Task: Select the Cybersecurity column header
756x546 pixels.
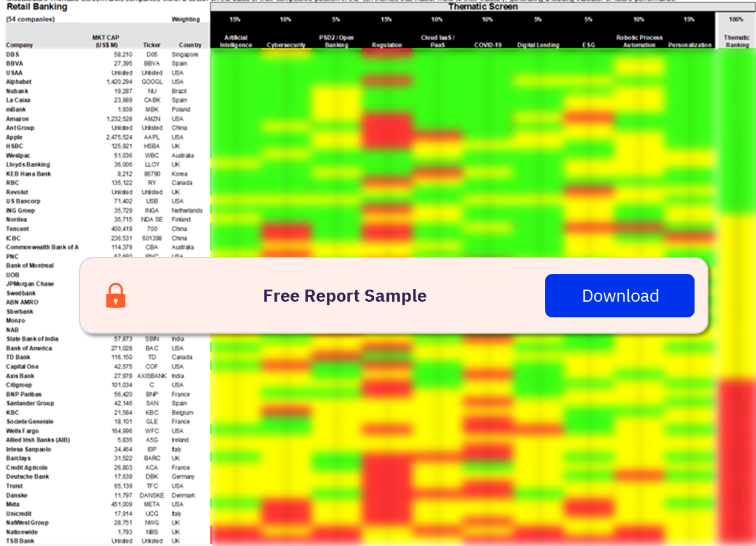Action: click(x=286, y=45)
